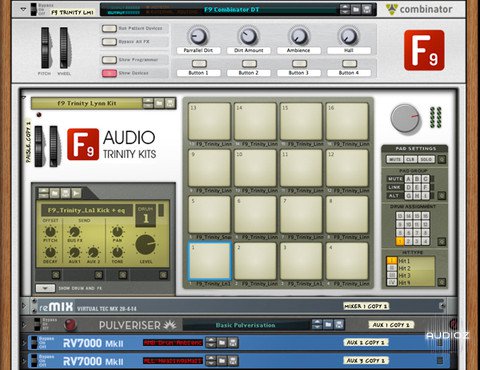480x370 pixels.
Task: Select Hit 2 in Hit Type list
Action: (404, 268)
